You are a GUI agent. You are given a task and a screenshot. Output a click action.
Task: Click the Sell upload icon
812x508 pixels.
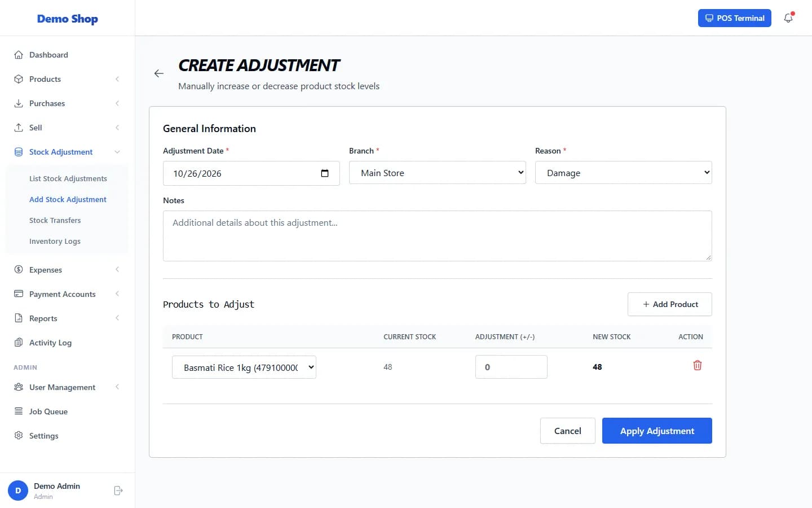[x=19, y=128]
